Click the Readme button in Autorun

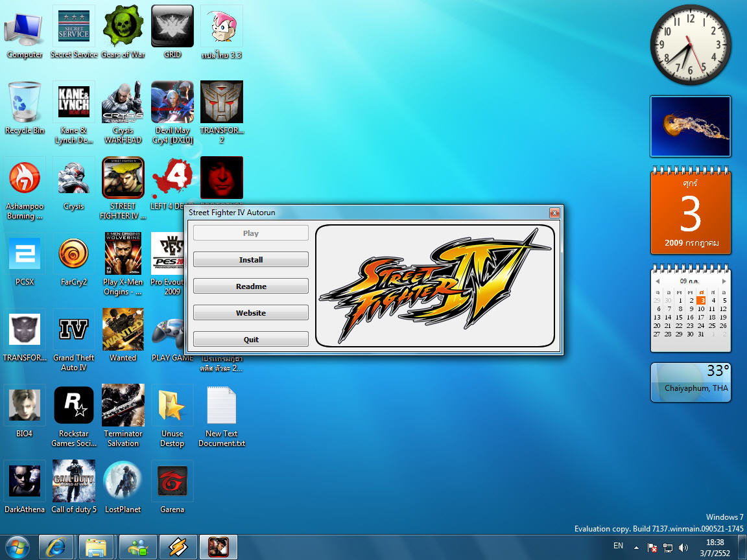click(x=250, y=286)
